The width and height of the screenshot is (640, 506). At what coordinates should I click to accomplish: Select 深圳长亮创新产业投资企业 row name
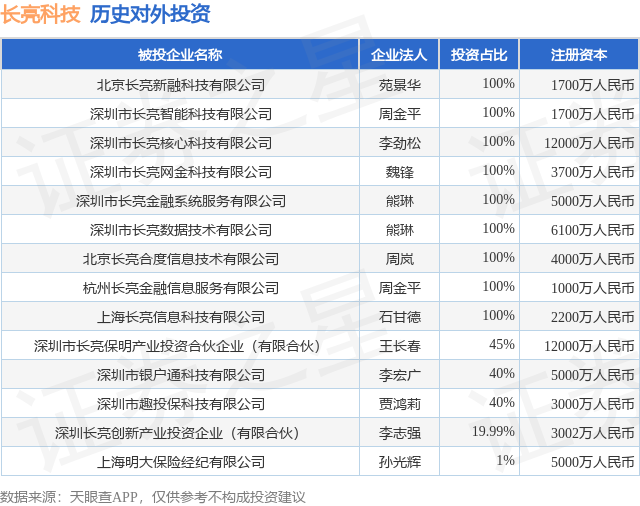tap(177, 433)
